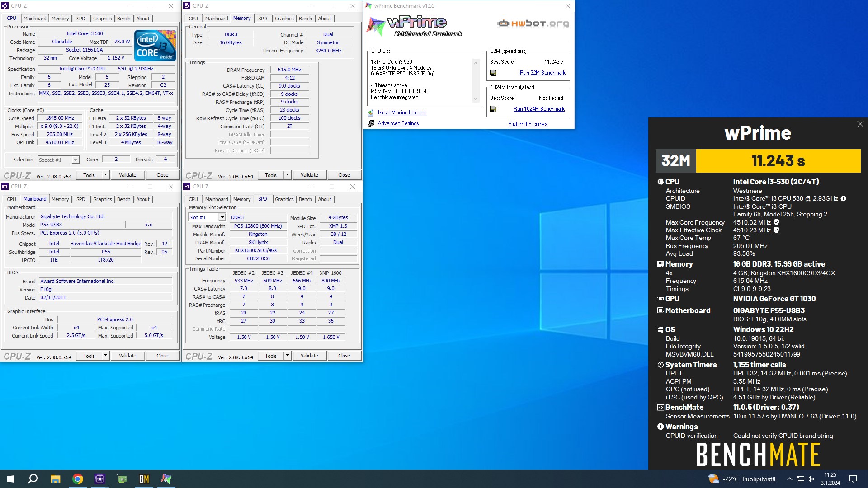This screenshot has height=488, width=868.
Task: Click the graphics card app taskbar icon
Action: 122,479
